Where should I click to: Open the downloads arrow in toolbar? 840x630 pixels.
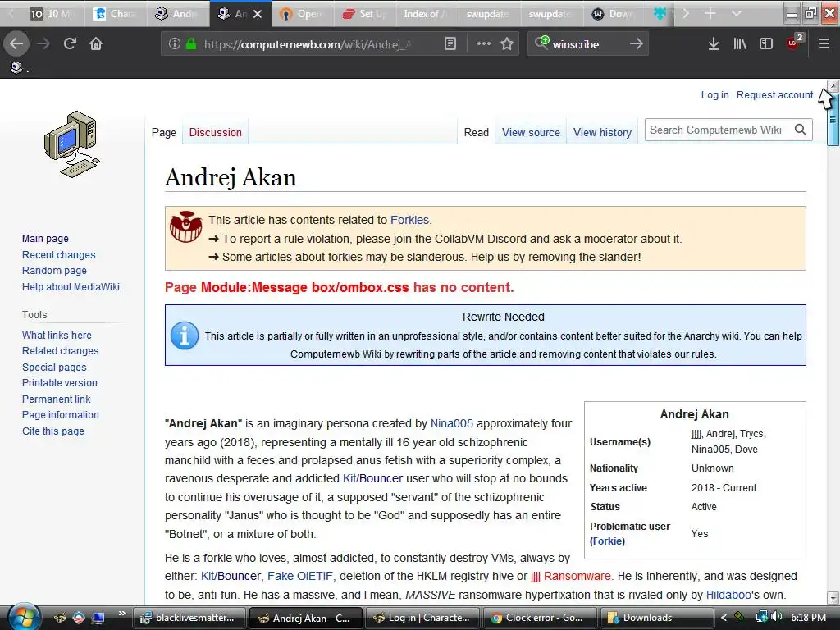pos(713,44)
